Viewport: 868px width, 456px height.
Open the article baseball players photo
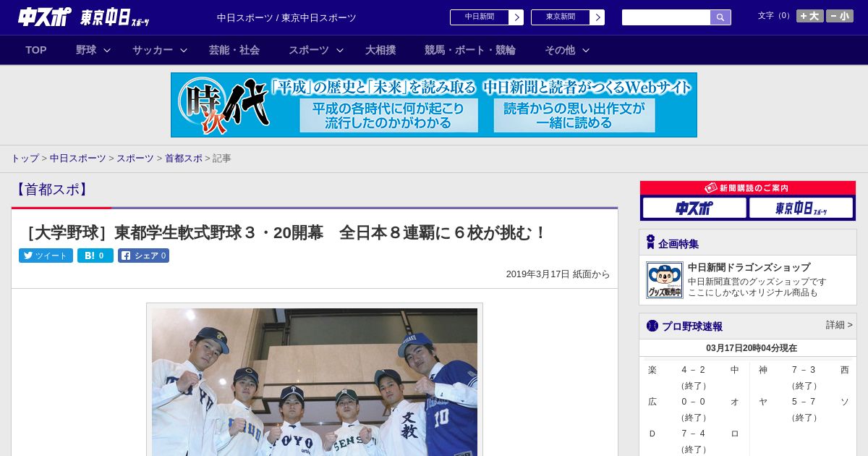[315, 381]
